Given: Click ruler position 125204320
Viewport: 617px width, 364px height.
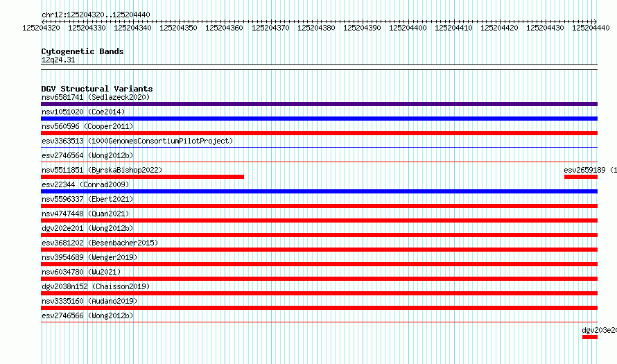Looking at the screenshot, I should (x=42, y=28).
